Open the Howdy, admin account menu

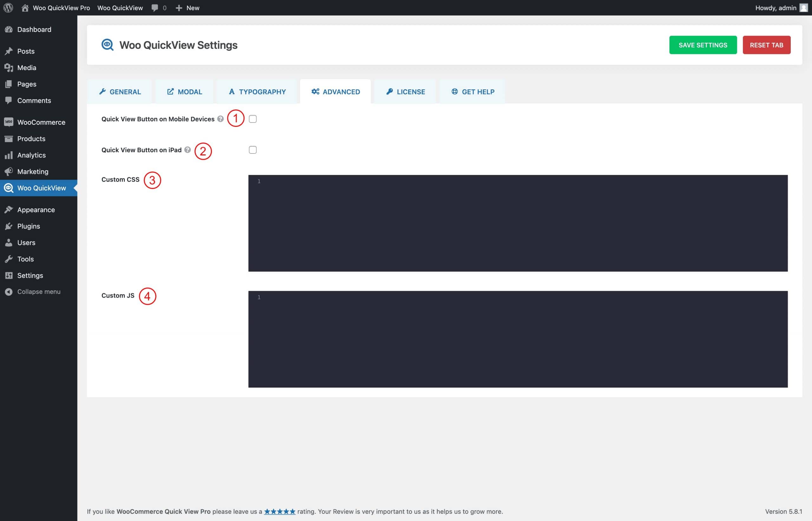pos(776,8)
